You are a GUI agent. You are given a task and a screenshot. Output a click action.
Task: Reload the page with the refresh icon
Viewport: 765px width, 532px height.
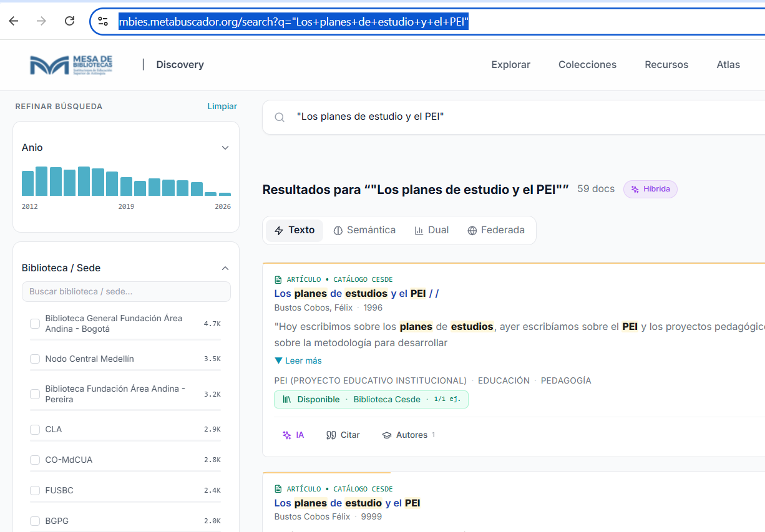(70, 21)
